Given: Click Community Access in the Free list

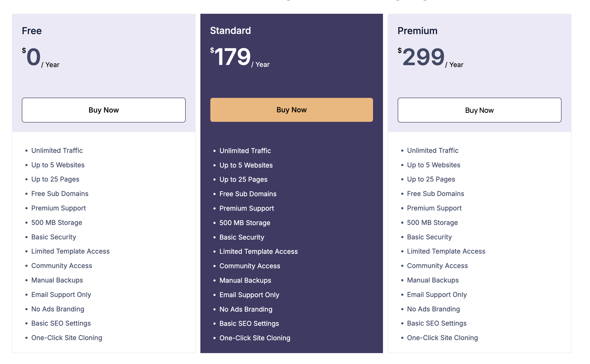Looking at the screenshot, I should click(62, 266).
